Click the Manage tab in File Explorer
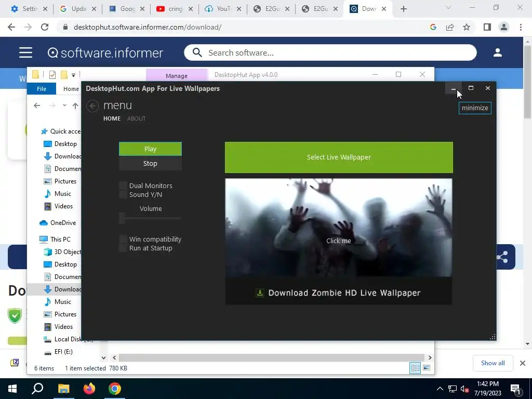The height and width of the screenshot is (399, 532). 177,76
